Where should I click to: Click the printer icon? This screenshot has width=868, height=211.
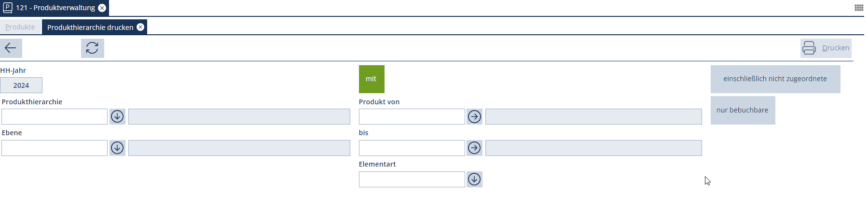809,48
